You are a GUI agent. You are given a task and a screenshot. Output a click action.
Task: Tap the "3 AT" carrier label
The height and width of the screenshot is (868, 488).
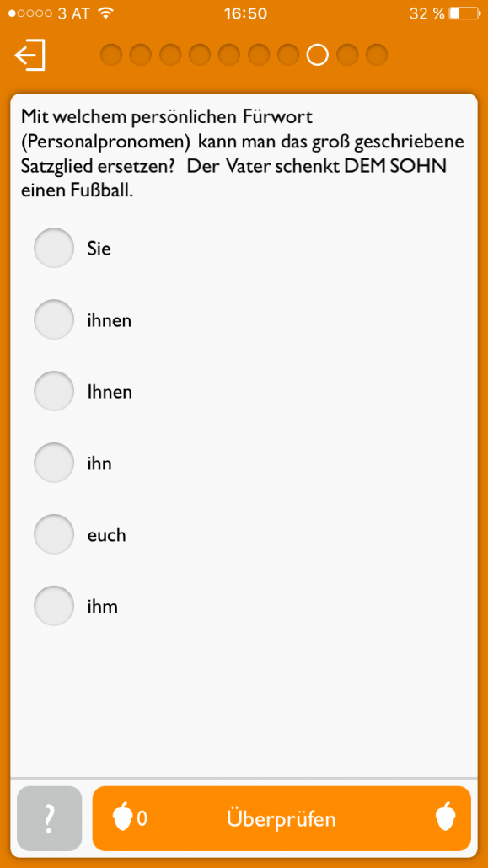click(x=73, y=13)
